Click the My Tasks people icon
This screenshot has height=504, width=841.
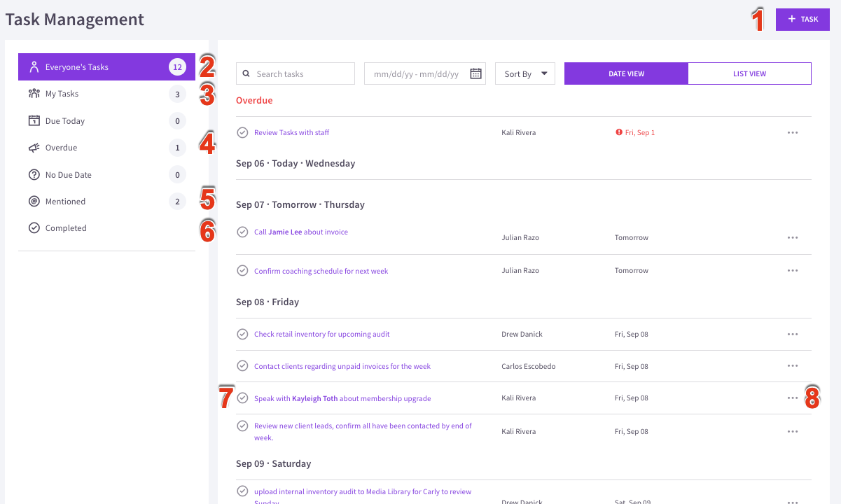[x=34, y=93]
